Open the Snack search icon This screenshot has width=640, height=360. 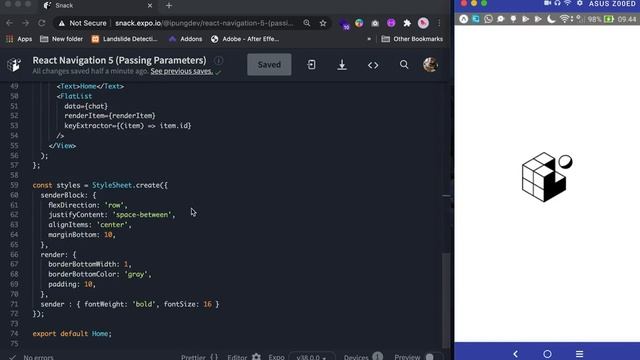404,64
